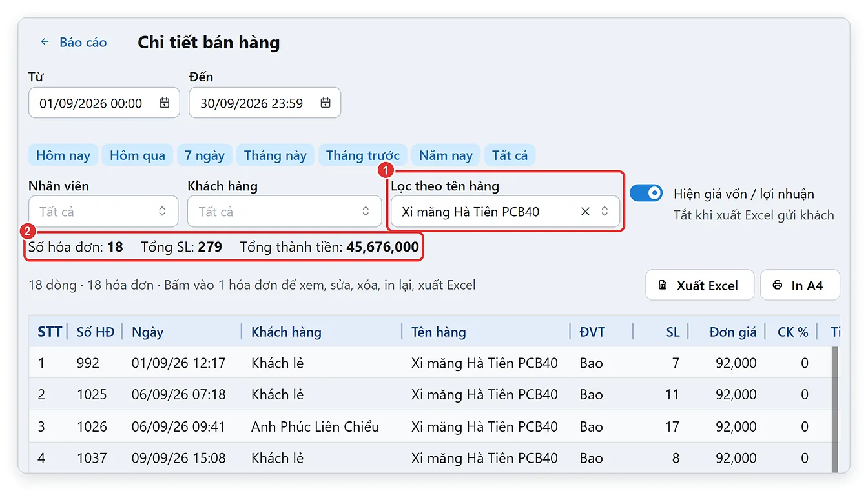Screen dimensions: 868x491
Task: Click the Khách hàng column header
Action: pos(286,332)
